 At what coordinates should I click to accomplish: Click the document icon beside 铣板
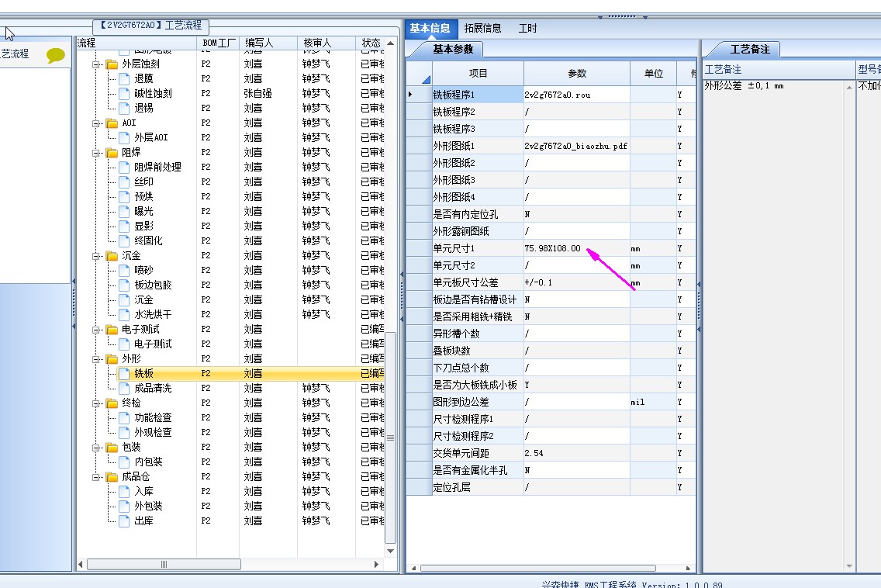click(x=124, y=373)
